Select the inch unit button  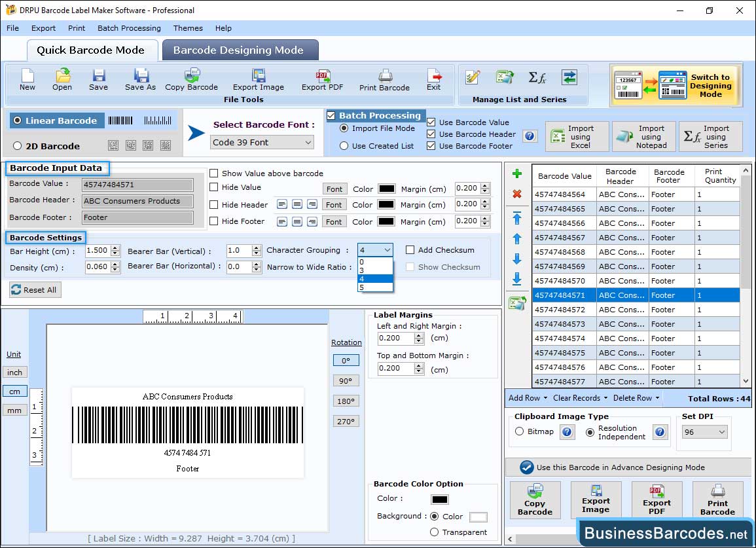pyautogui.click(x=14, y=373)
